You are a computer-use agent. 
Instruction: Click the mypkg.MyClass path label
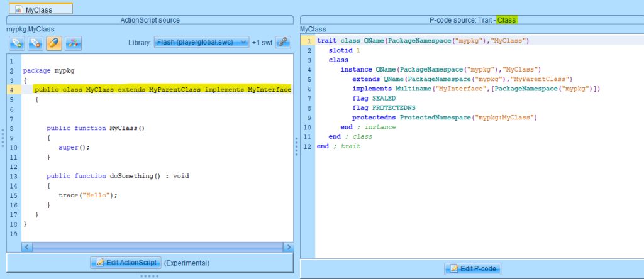(x=30, y=29)
